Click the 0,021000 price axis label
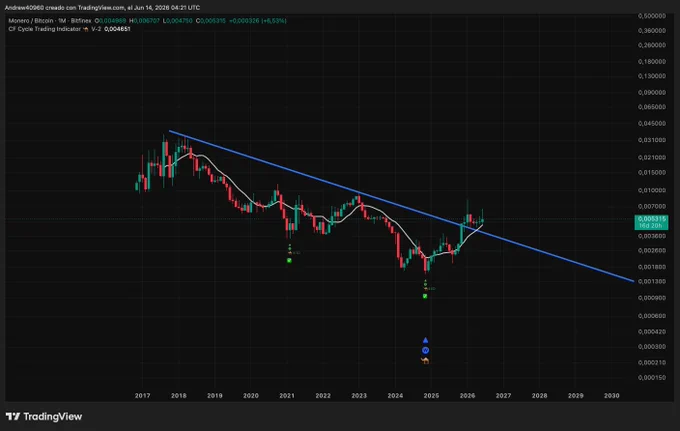680x431 pixels. (652, 157)
